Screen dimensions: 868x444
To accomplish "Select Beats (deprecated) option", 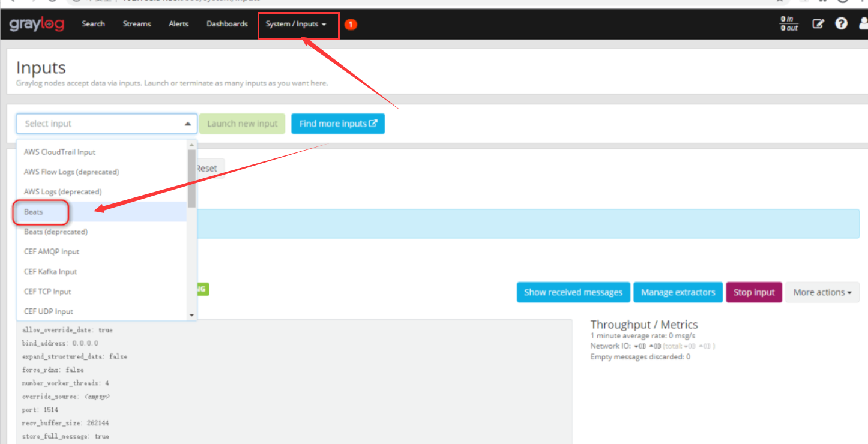I will click(101, 232).
